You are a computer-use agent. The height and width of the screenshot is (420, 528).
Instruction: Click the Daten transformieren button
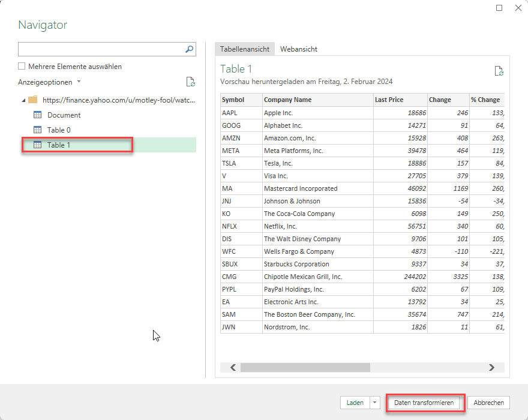click(424, 403)
